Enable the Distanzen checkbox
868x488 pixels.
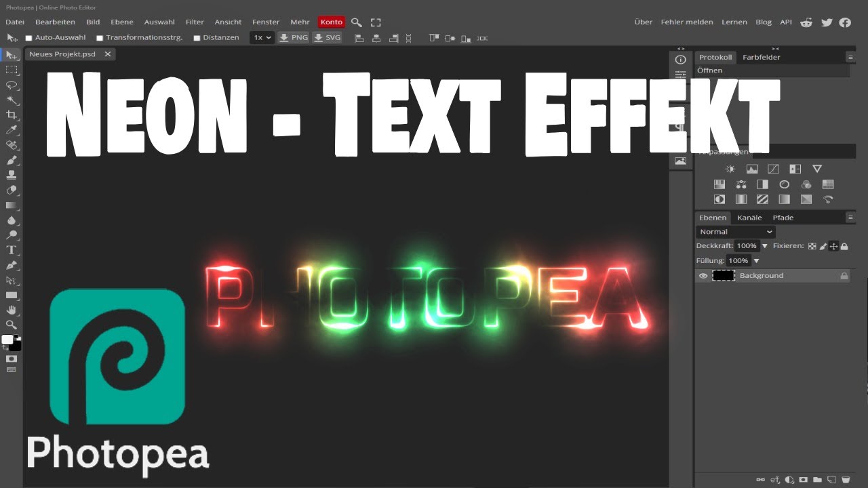(197, 38)
